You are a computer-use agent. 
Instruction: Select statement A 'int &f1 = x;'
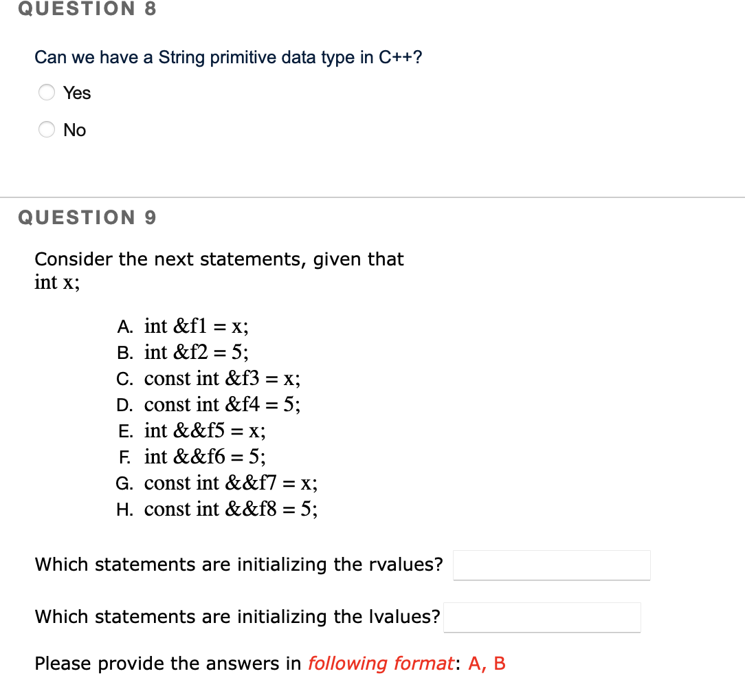[x=183, y=326]
